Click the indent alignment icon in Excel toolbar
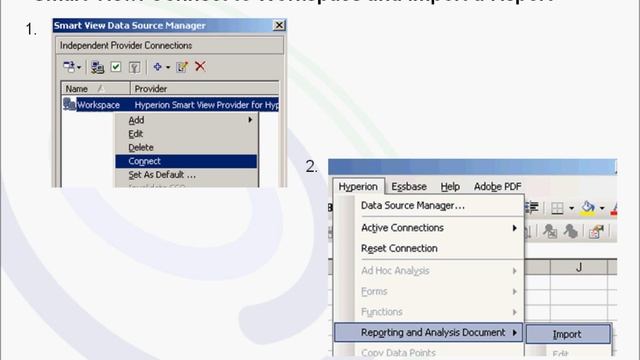Viewport: 640px width, 360px height. [532, 208]
